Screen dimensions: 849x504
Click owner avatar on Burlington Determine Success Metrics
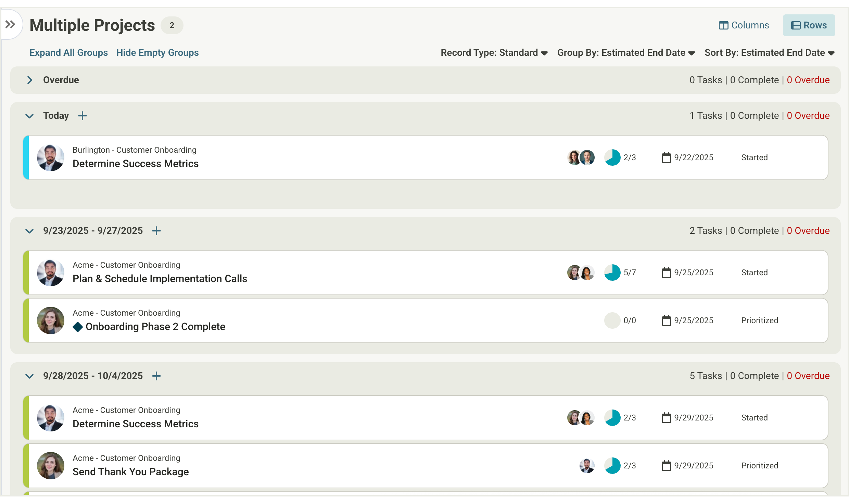point(51,157)
